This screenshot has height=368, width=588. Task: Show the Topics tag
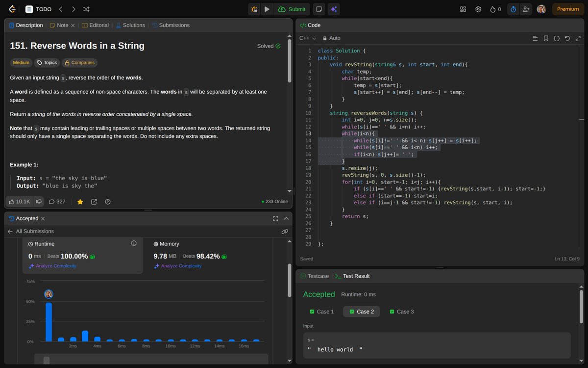(47, 63)
